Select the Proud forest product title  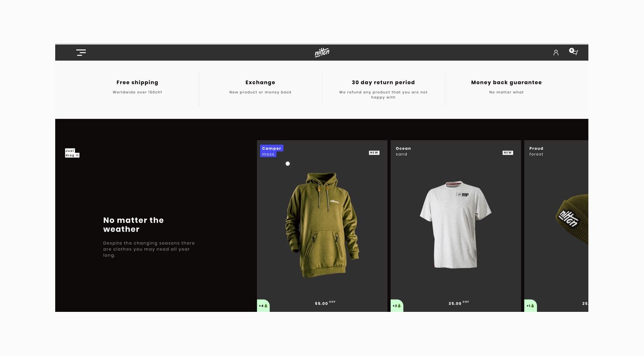point(536,151)
